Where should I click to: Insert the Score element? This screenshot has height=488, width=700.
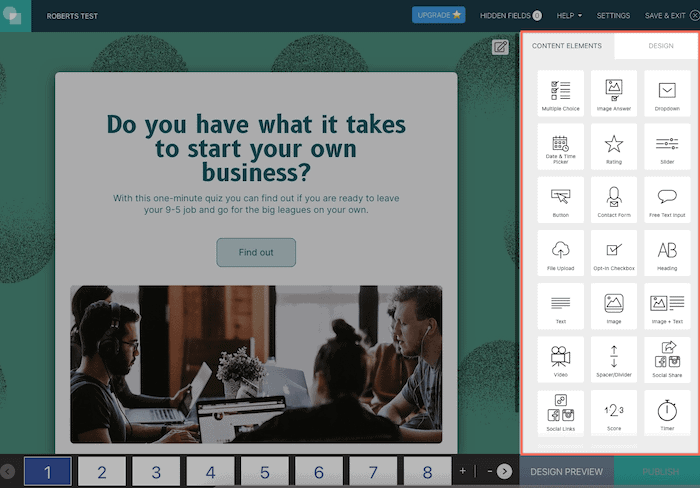click(614, 413)
